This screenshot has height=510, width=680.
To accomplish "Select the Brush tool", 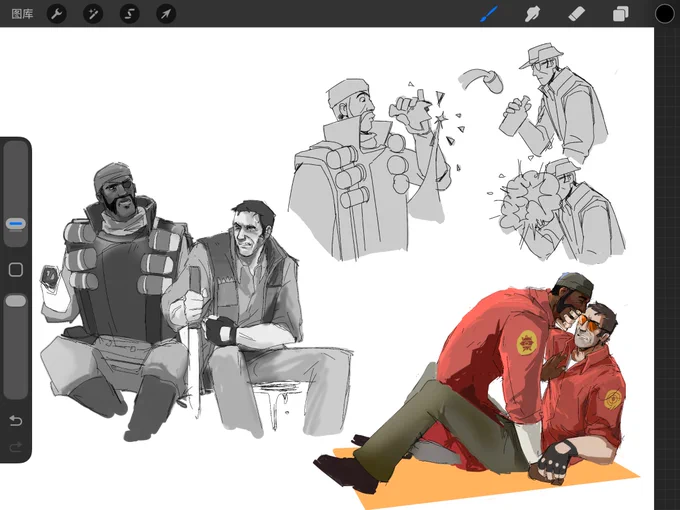I will [x=489, y=14].
